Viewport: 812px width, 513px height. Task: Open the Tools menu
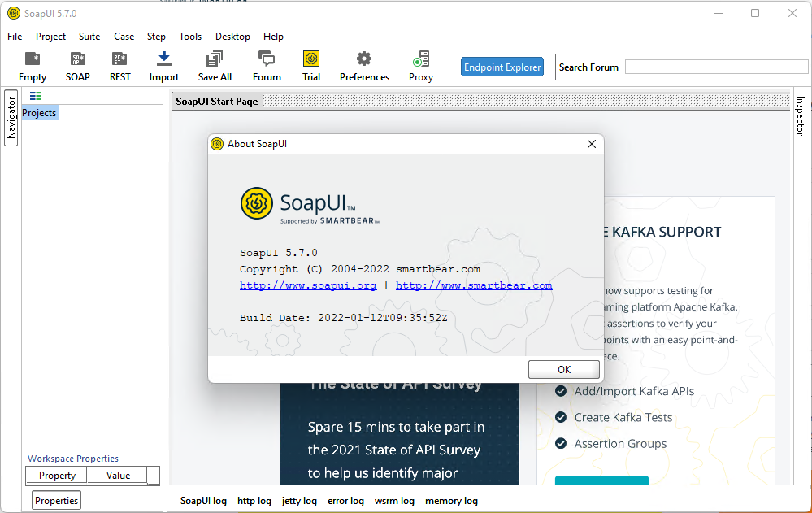point(190,37)
